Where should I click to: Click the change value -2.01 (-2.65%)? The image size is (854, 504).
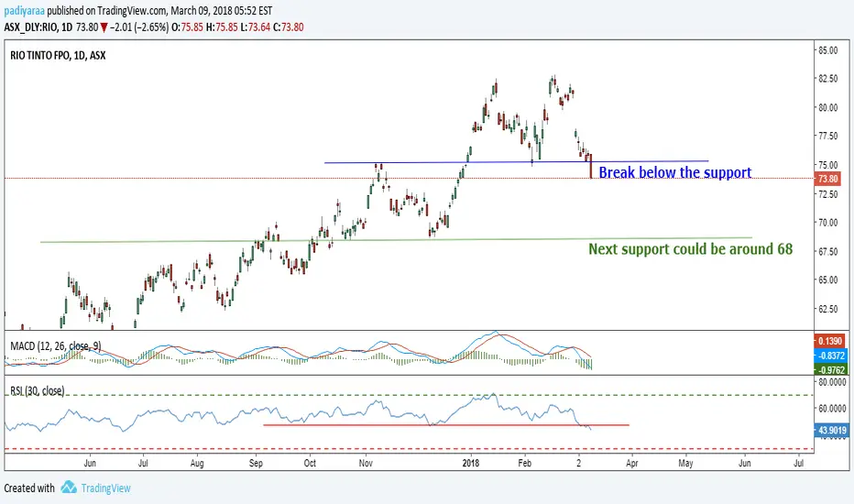click(139, 27)
